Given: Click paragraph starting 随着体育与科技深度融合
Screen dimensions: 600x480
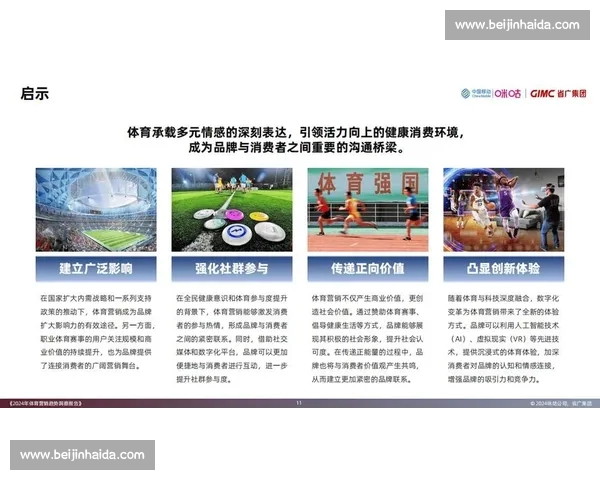Looking at the screenshot, I should click(x=503, y=339).
